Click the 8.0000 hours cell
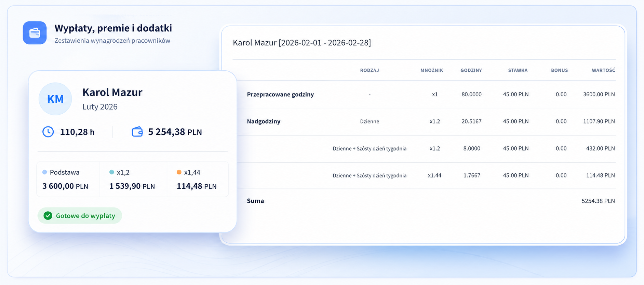This screenshot has width=644, height=285. (x=472, y=148)
